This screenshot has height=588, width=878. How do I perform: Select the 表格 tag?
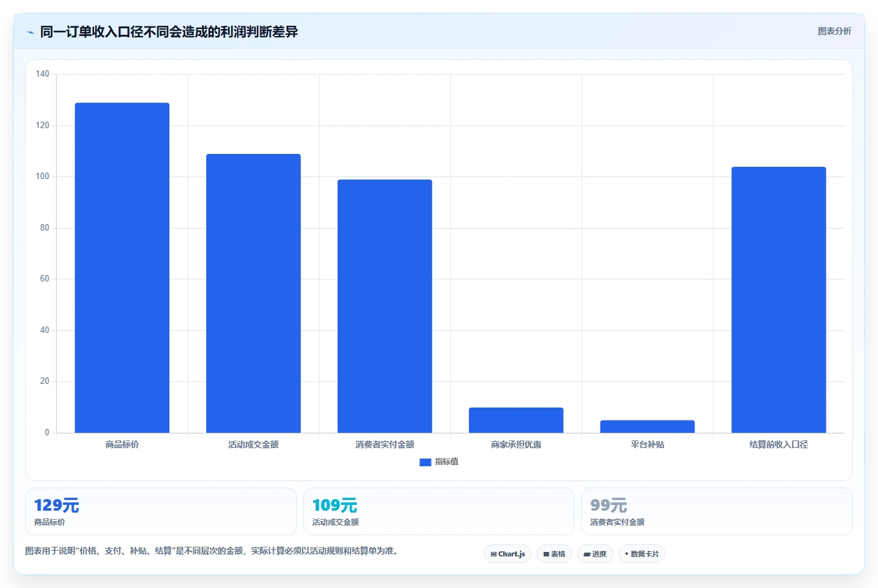point(554,554)
